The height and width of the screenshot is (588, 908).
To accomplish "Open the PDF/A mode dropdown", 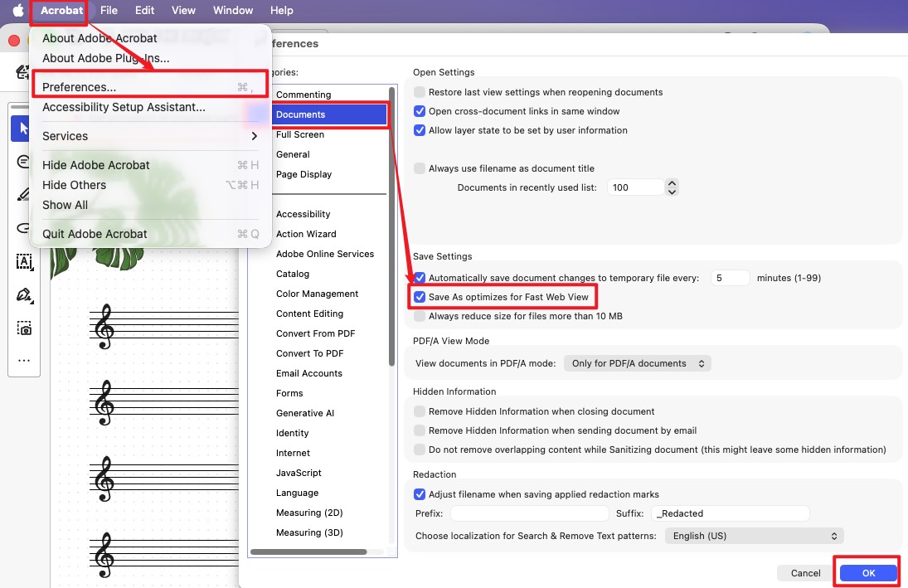I will tap(638, 363).
